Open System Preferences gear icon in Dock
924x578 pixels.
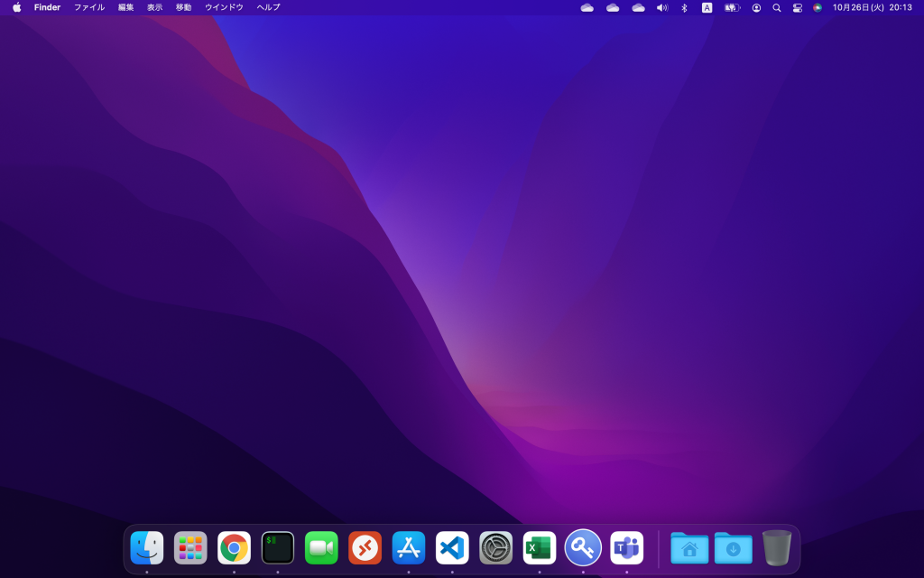click(495, 547)
